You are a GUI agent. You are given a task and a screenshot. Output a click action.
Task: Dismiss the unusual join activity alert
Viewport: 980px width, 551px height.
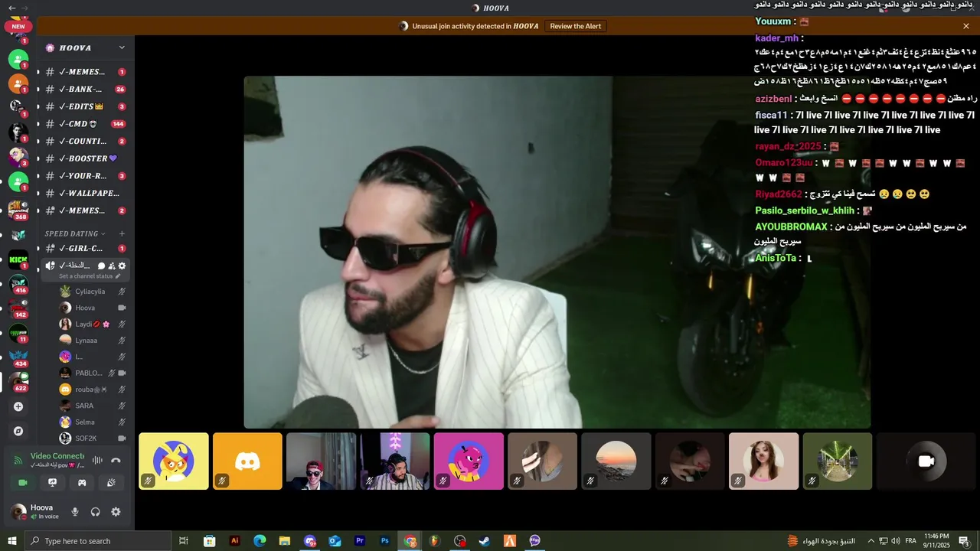[966, 26]
